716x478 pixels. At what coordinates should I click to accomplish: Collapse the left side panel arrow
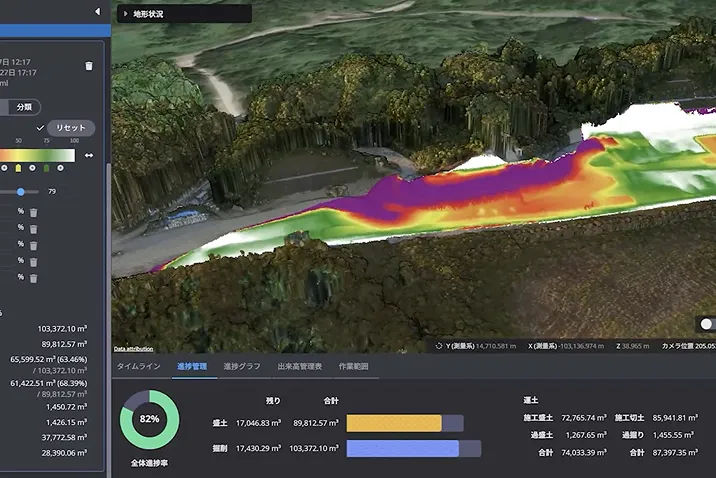97,12
